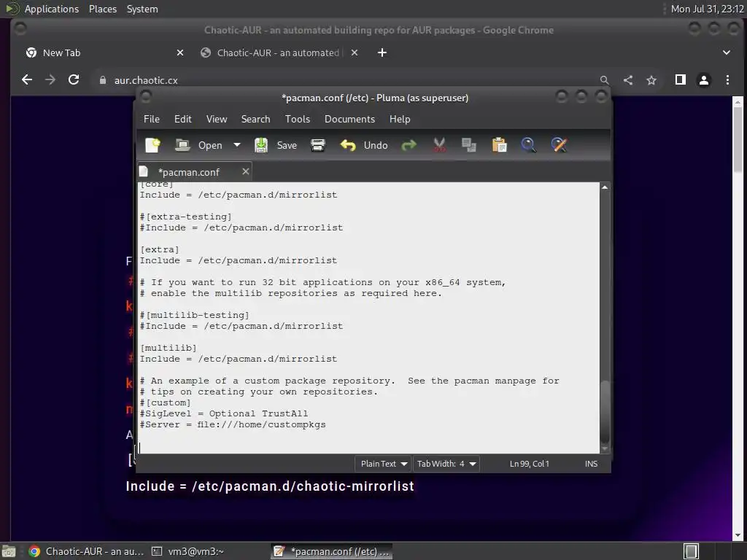Screen dimensions: 747x560
Task: Open the File menu in Pluma
Action: [x=152, y=119]
